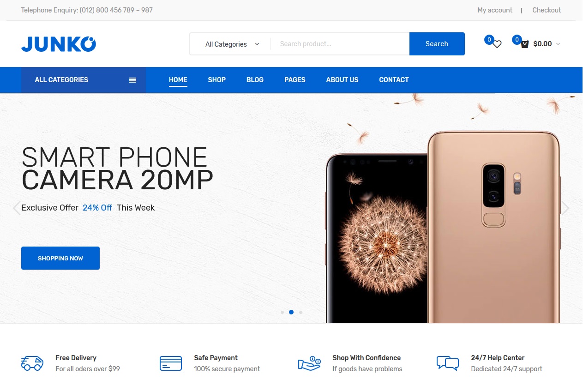Open the ABOUT US menu item

pyautogui.click(x=342, y=80)
